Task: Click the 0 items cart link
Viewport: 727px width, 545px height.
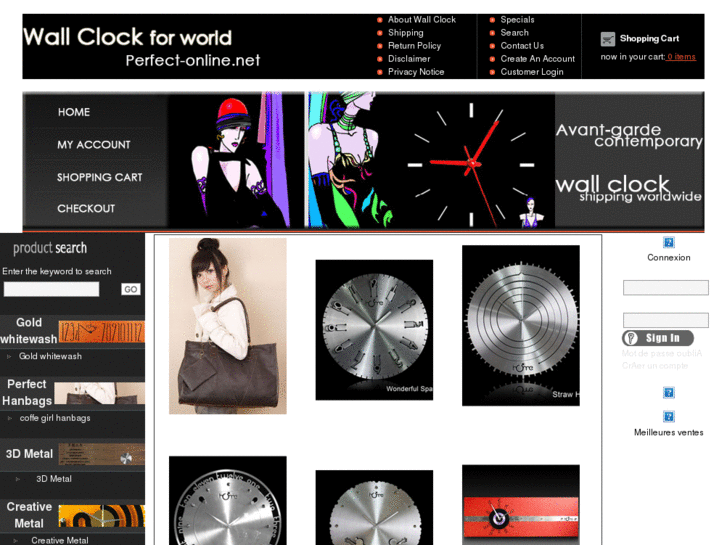Action: click(x=681, y=57)
